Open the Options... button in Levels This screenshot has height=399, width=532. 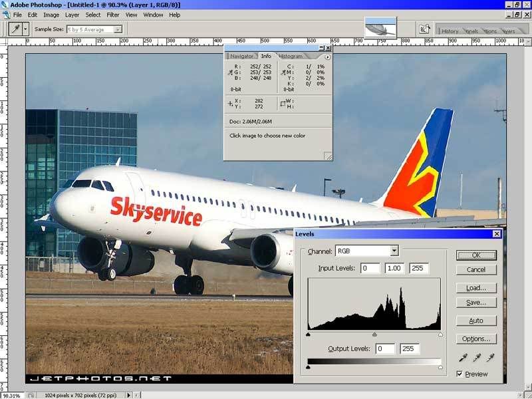pos(476,338)
